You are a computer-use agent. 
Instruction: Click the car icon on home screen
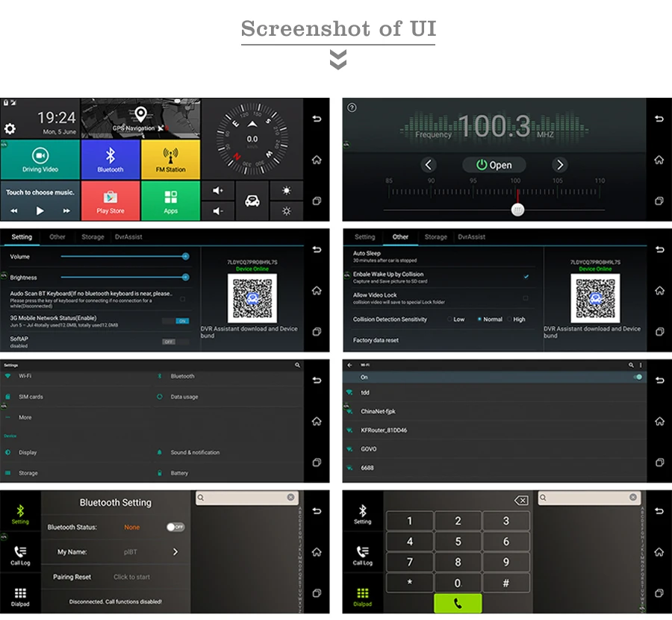pyautogui.click(x=252, y=201)
